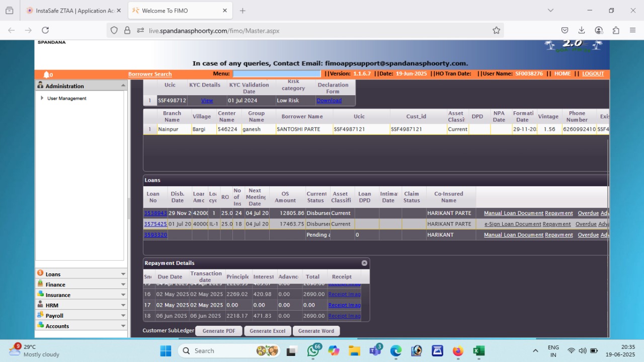The height and width of the screenshot is (362, 644).
Task: Click HOME in the top bar
Action: click(562, 74)
